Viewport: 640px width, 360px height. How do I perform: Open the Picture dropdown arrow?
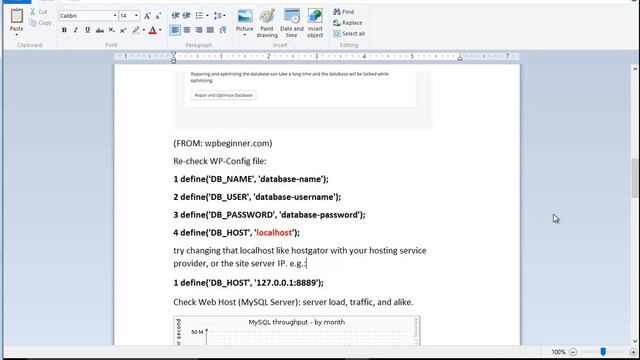244,35
